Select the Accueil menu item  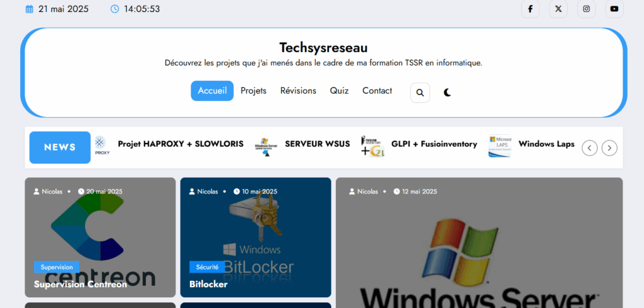[x=212, y=91]
